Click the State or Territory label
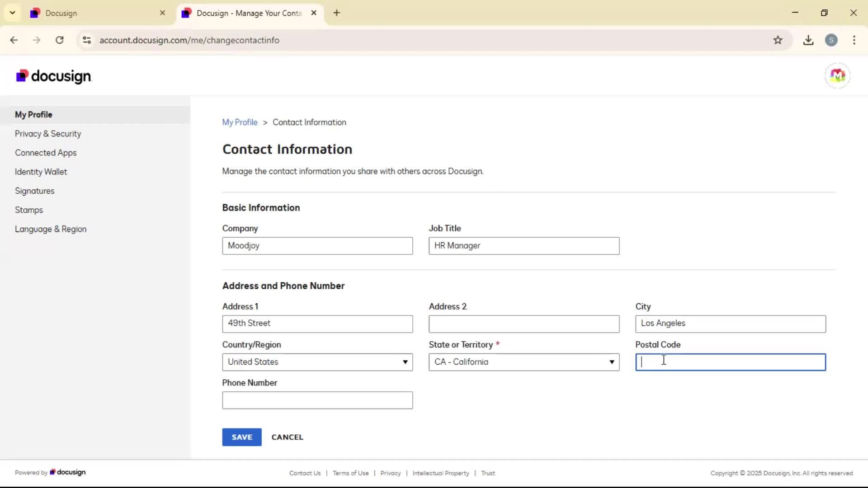868x488 pixels. [461, 345]
